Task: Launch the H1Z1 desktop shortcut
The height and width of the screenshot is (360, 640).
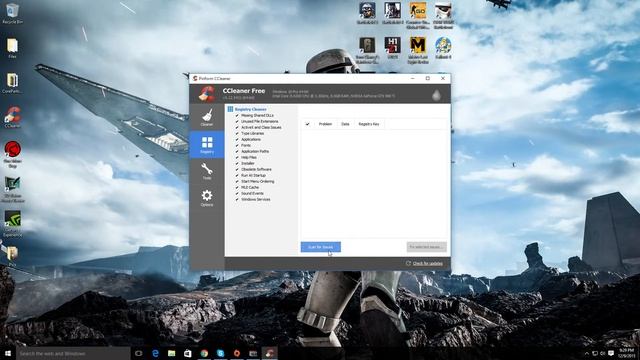Action: 392,48
